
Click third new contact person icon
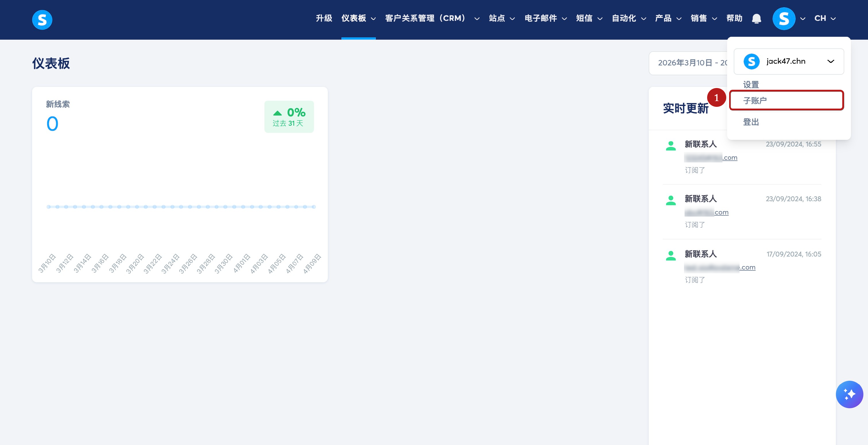[x=671, y=256]
